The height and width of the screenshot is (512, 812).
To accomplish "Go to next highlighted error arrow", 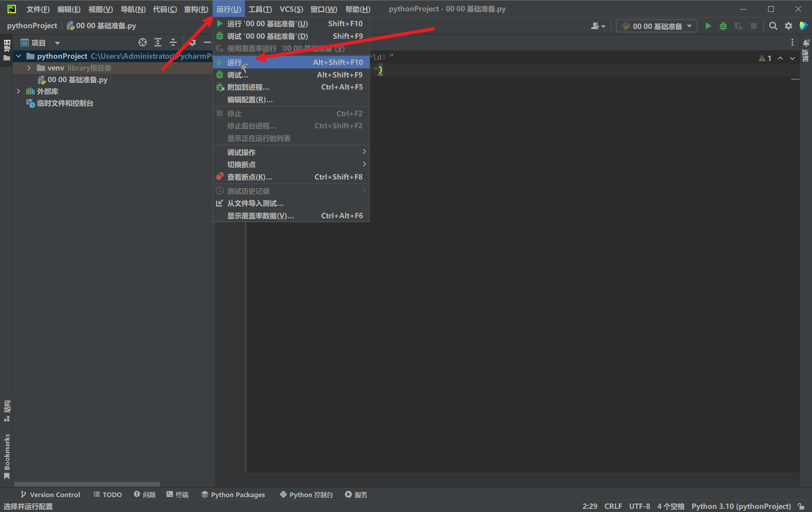I will click(792, 58).
